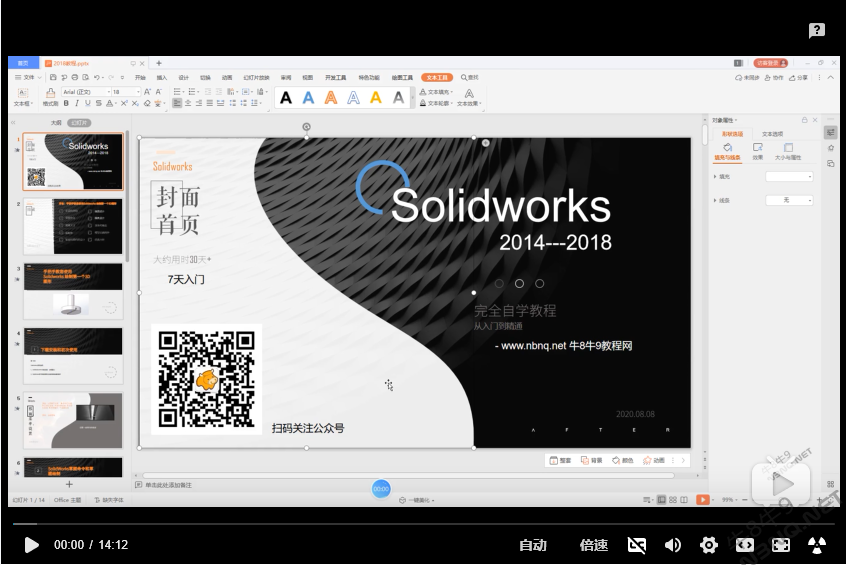This screenshot has height=565, width=846.
Task: Increase font size with larger A icon
Action: tap(147, 92)
